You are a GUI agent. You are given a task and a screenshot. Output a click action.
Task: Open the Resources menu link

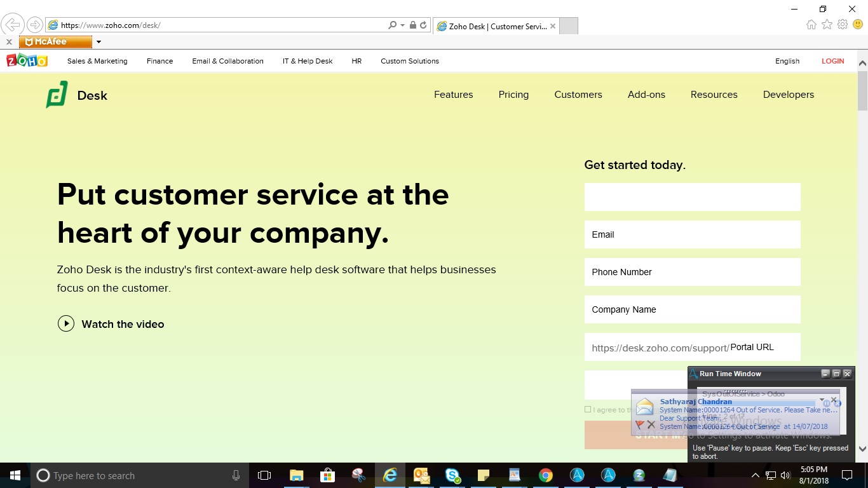pyautogui.click(x=714, y=95)
